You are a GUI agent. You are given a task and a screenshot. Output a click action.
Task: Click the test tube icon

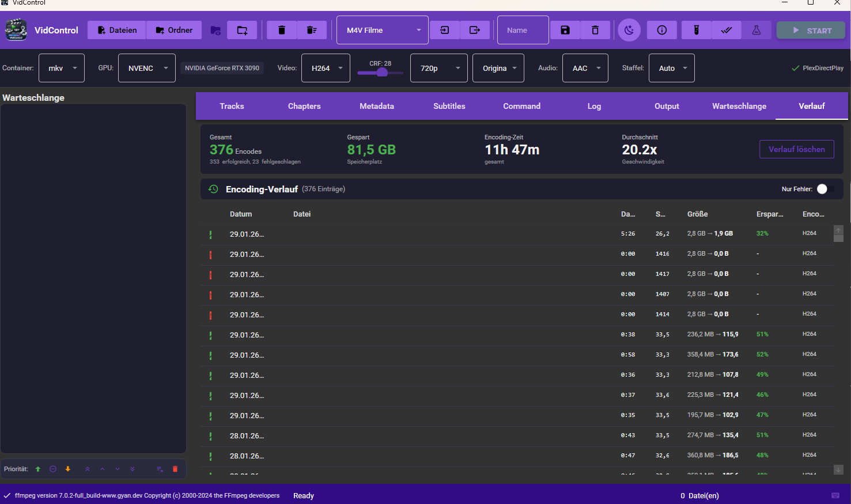click(697, 30)
